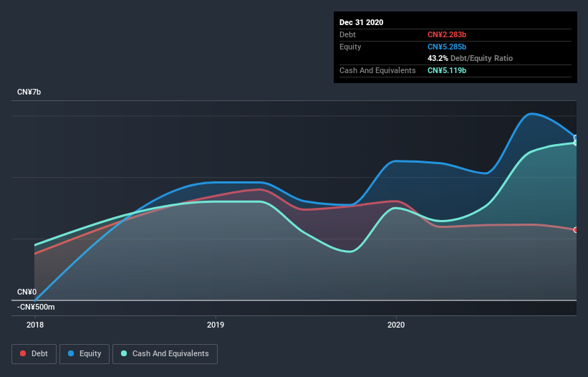Click the blue Equity endpoint marker
This screenshot has width=588, height=377.
(576, 138)
